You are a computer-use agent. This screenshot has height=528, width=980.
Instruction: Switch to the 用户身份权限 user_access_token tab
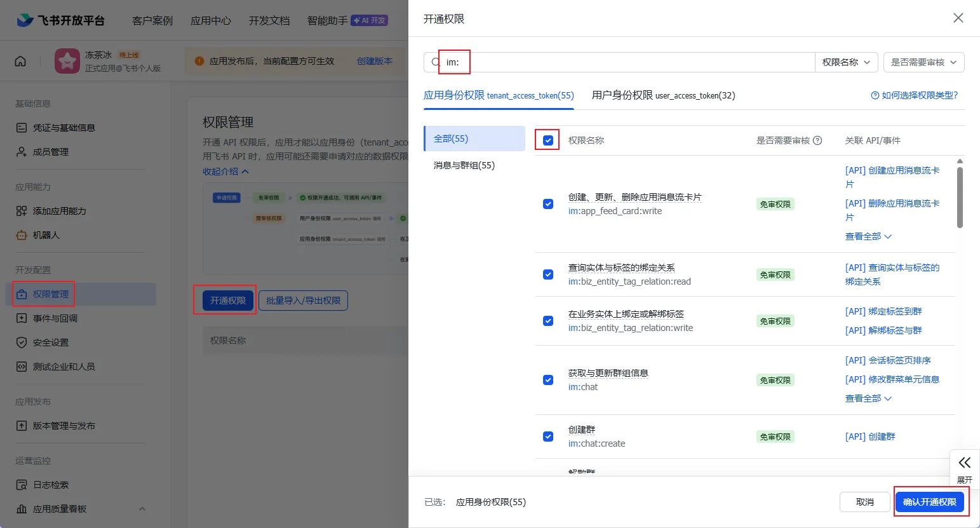pyautogui.click(x=663, y=95)
